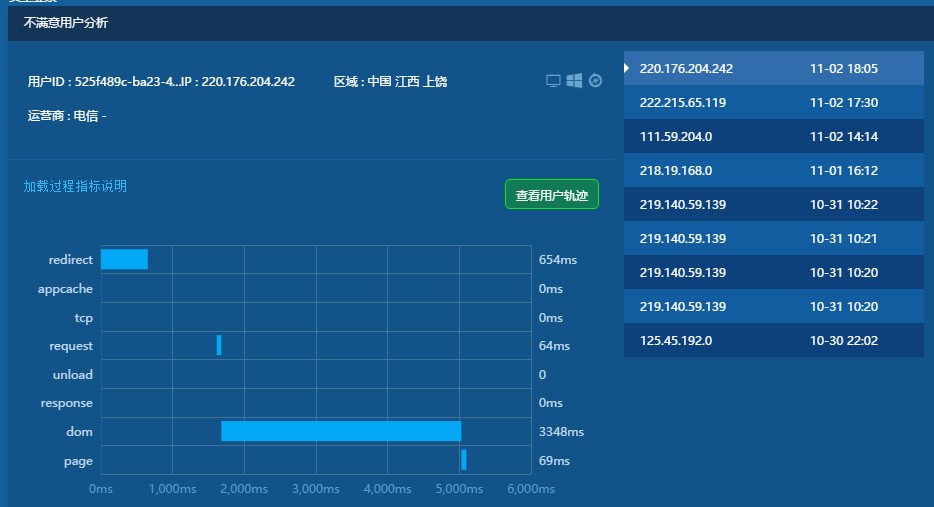Image resolution: width=934 pixels, height=507 pixels.
Task: Select the 125.45.192.0 user row
Action: 774,340
